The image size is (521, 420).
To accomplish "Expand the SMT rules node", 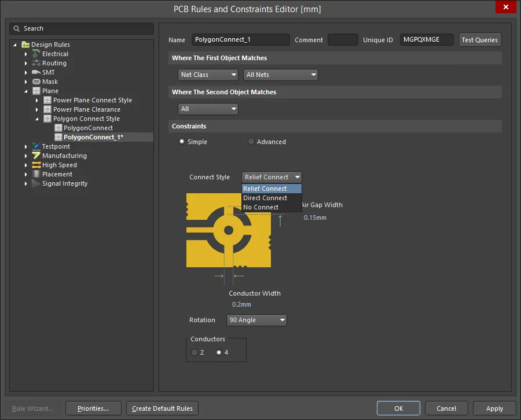I will point(26,72).
